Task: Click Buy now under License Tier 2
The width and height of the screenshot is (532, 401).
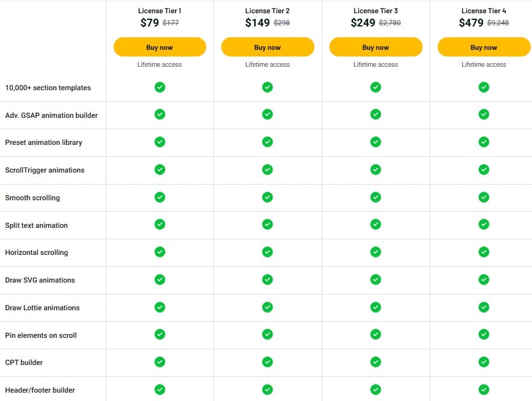Action: (x=268, y=46)
